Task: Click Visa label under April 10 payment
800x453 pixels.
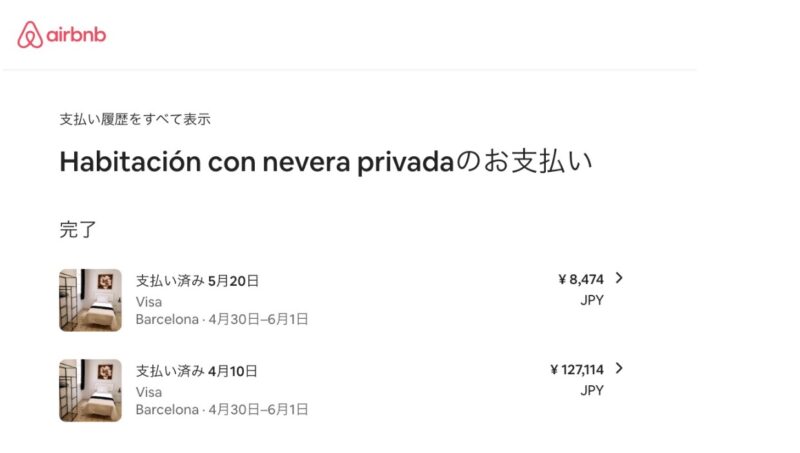Action: (149, 392)
